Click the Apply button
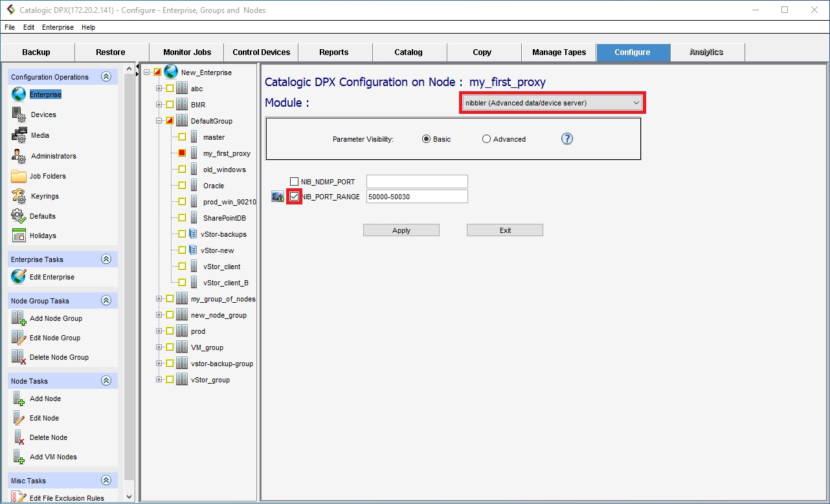This screenshot has width=830, height=504. 401,230
